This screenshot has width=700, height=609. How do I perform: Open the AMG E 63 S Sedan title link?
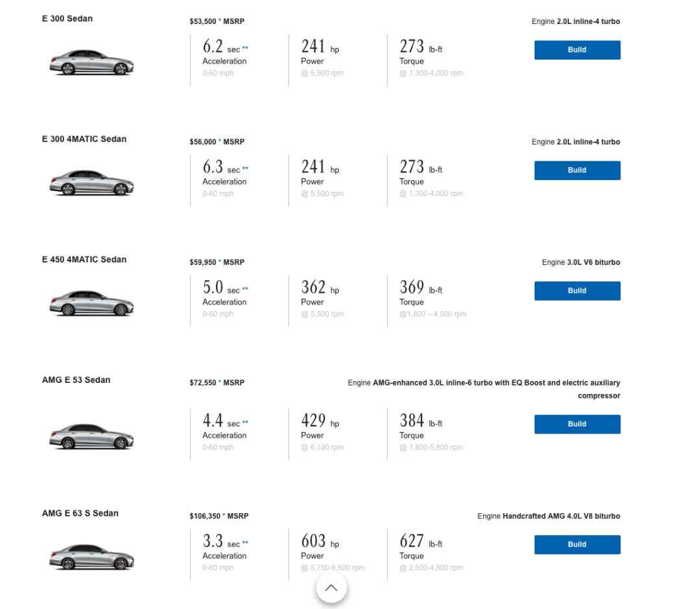pos(80,514)
